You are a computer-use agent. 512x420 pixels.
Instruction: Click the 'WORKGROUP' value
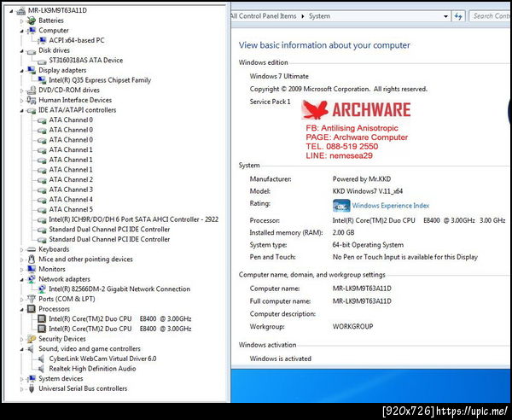tap(352, 327)
